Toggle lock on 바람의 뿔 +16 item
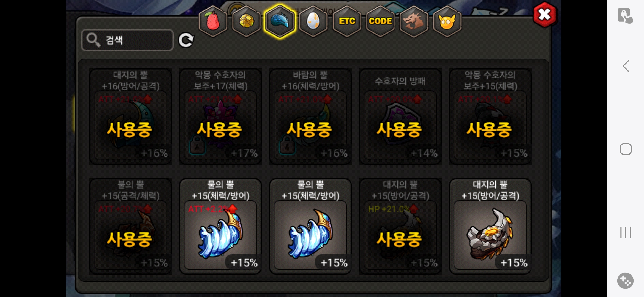This screenshot has height=297, width=644. click(287, 146)
